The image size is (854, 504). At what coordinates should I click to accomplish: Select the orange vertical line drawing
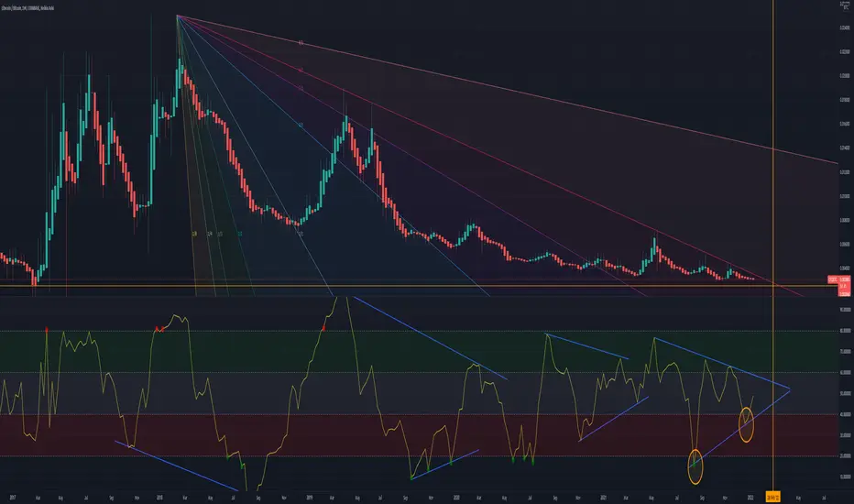pyautogui.click(x=772, y=246)
